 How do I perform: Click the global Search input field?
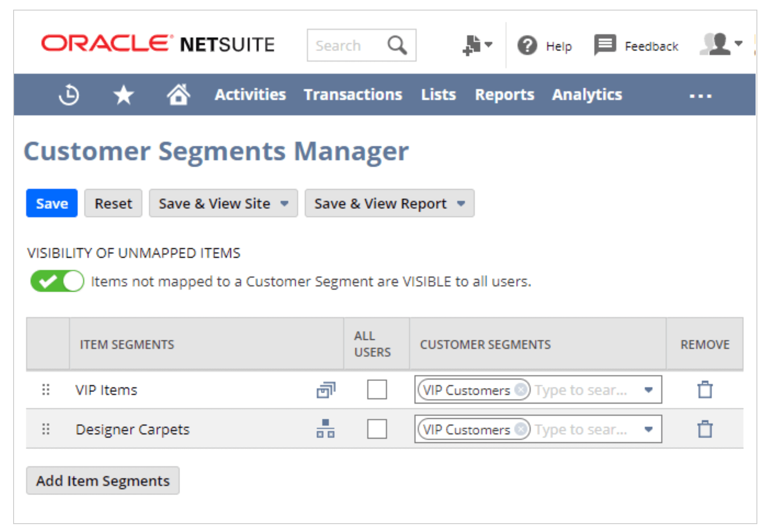(347, 46)
